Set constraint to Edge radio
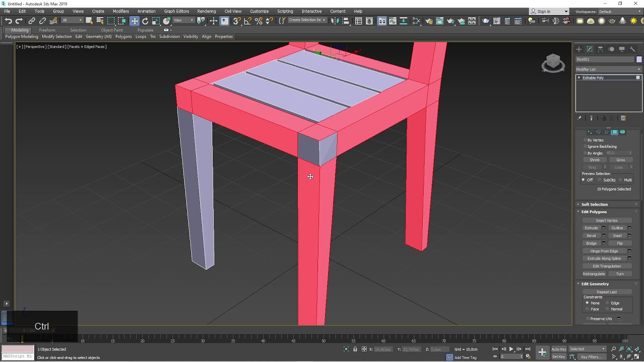Viewport: 644px width, 362px height. [x=607, y=303]
